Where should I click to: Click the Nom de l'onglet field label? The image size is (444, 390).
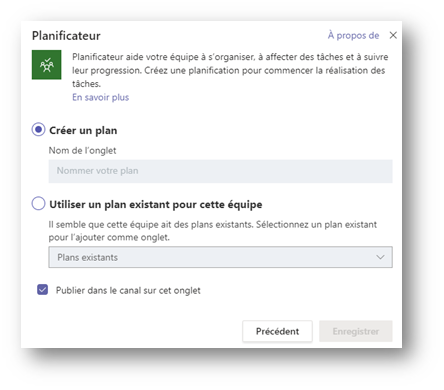point(82,151)
